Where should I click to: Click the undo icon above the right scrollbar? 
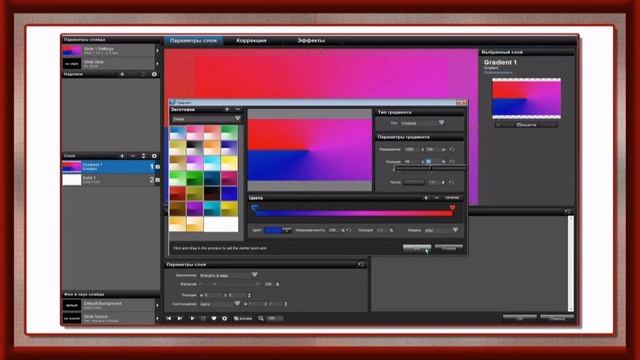click(x=567, y=211)
